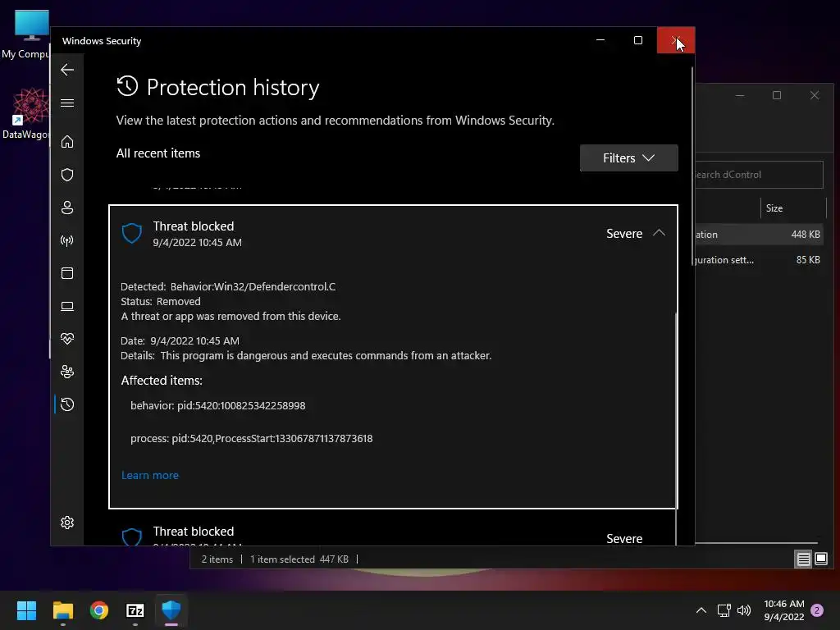Open Firewall & network protection icon
The image size is (840, 630).
[67, 240]
